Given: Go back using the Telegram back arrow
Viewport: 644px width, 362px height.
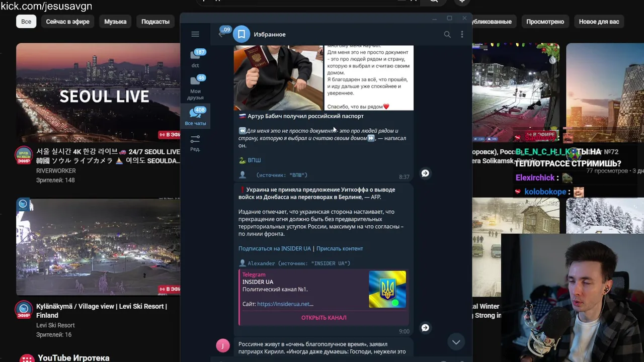Looking at the screenshot, I should (x=220, y=34).
